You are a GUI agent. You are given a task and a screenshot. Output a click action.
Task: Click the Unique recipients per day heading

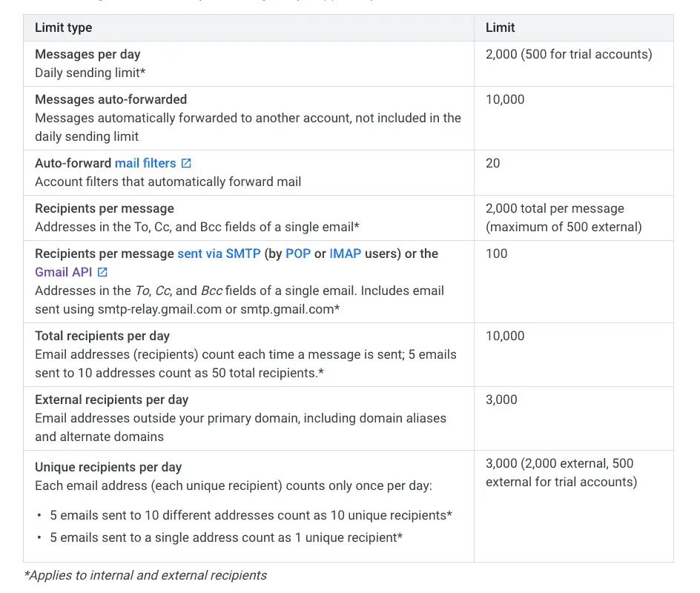pos(108,467)
